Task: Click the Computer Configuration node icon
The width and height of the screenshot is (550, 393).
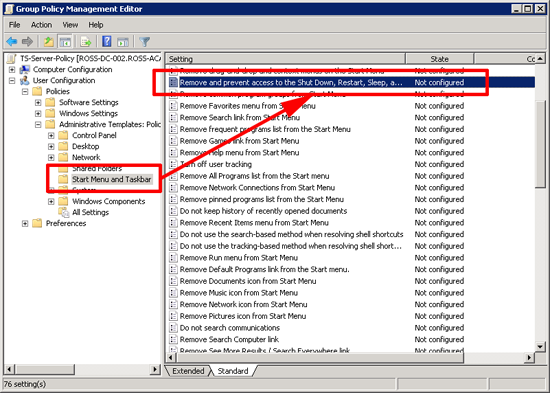Action: 25,69
